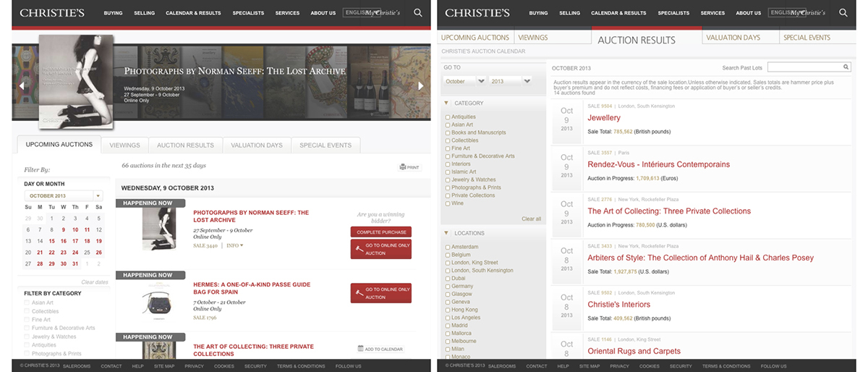This screenshot has width=868, height=372.
Task: Advance banner carousel with right arrow
Action: [x=421, y=85]
